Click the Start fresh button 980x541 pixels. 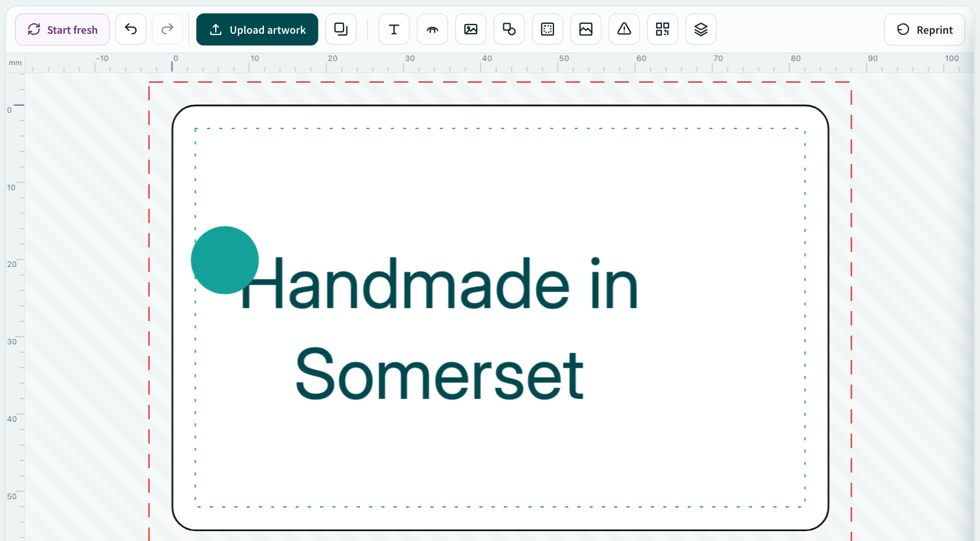[x=62, y=30]
